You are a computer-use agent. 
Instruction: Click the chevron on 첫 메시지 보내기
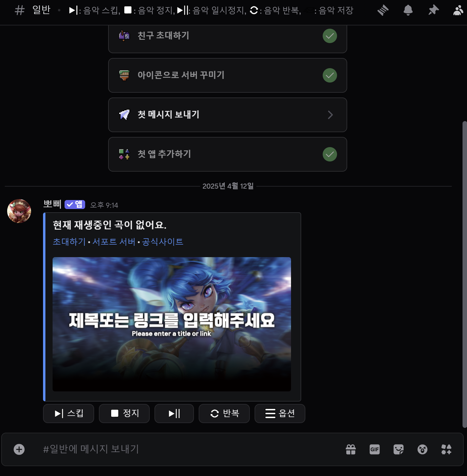[330, 115]
